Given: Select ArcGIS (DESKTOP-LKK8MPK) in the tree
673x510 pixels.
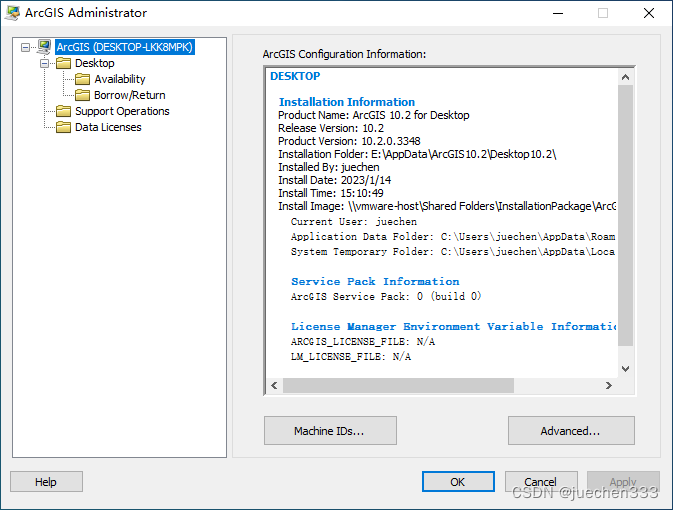Looking at the screenshot, I should (124, 47).
